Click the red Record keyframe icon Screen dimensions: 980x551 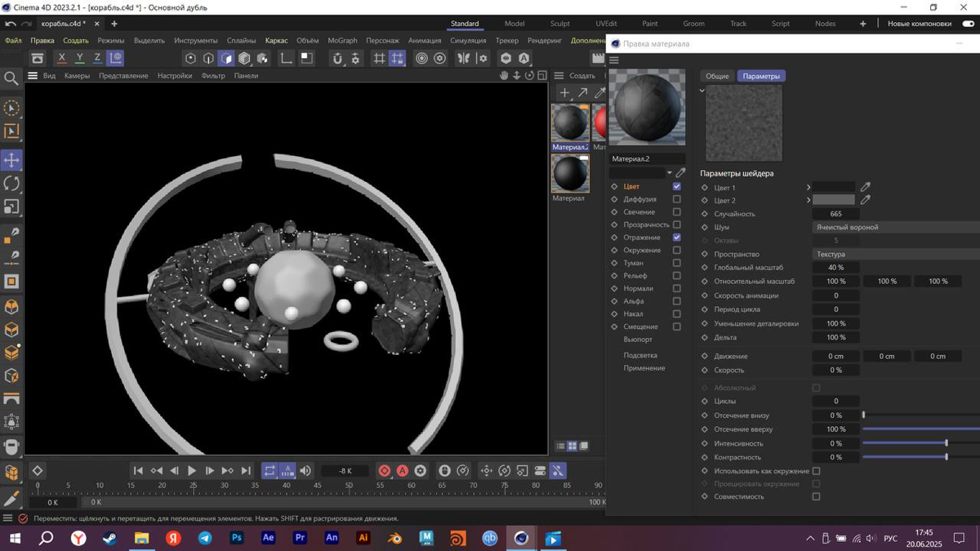(385, 470)
